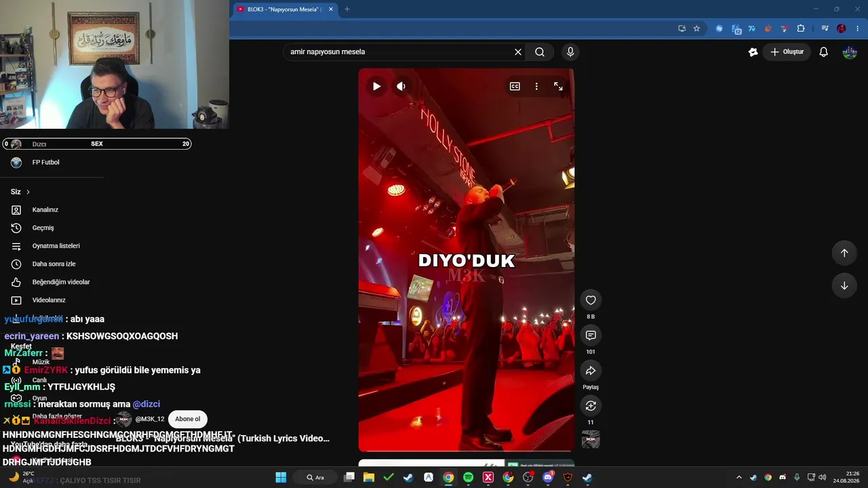Clear the YouTube search text
This screenshot has width=868, height=488.
pos(518,52)
